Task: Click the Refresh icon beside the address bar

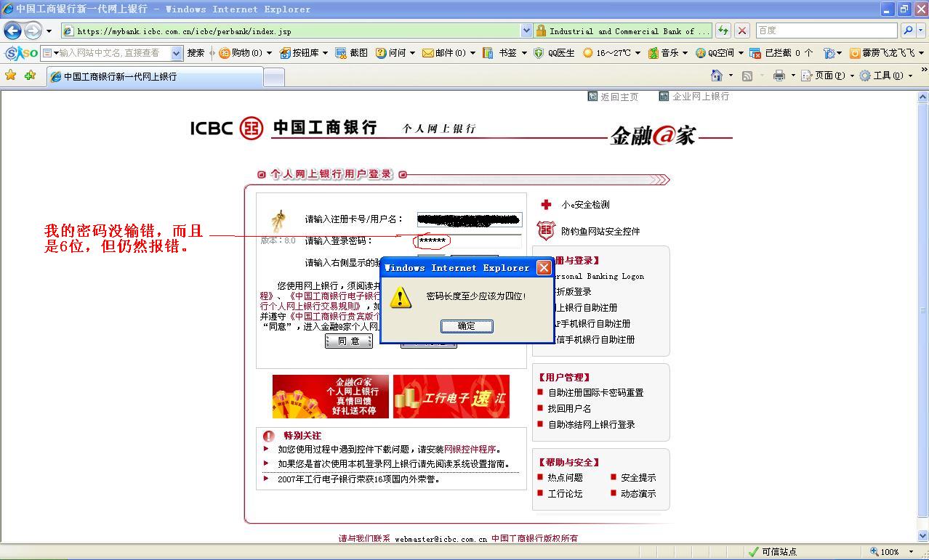Action: click(x=723, y=31)
